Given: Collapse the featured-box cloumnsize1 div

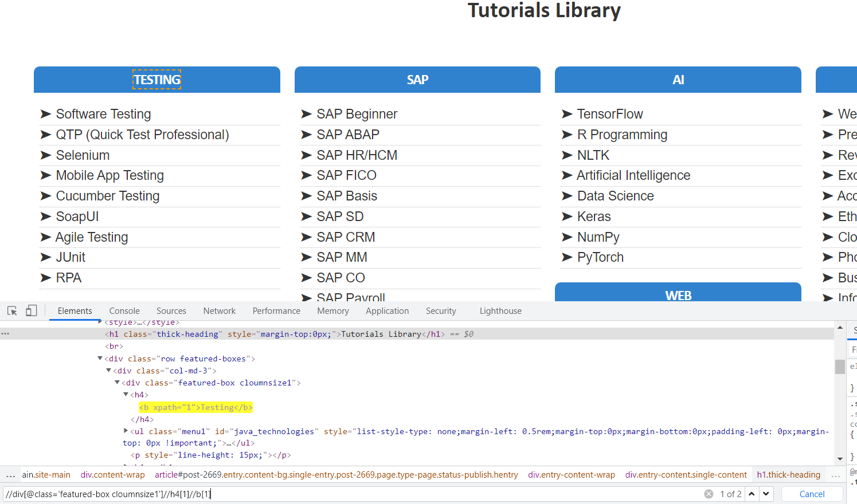Looking at the screenshot, I should (117, 383).
